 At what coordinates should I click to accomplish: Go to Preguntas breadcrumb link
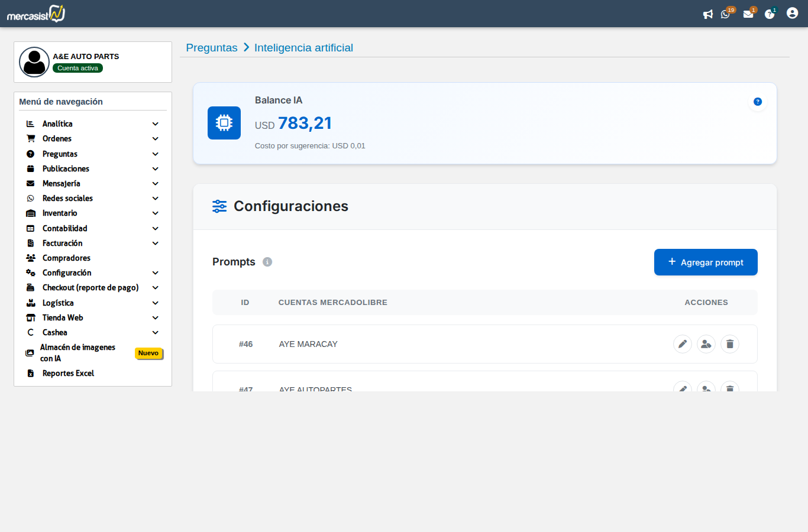click(212, 48)
